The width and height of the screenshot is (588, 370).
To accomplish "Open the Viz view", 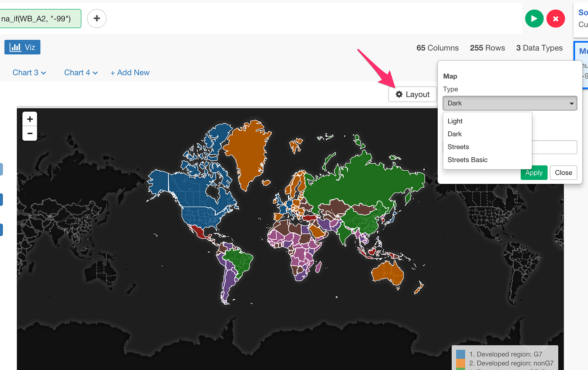I will 22,47.
